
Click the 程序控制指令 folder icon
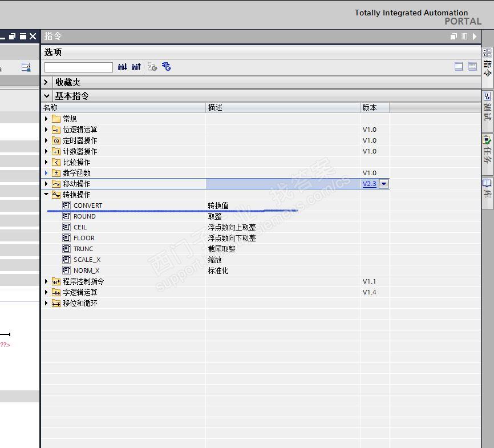coord(56,281)
